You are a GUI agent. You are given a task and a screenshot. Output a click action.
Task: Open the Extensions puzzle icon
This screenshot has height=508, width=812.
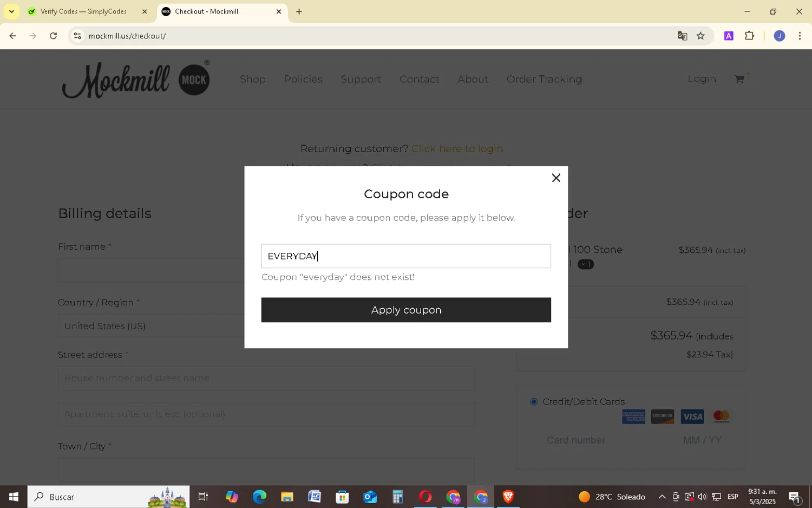click(x=749, y=36)
